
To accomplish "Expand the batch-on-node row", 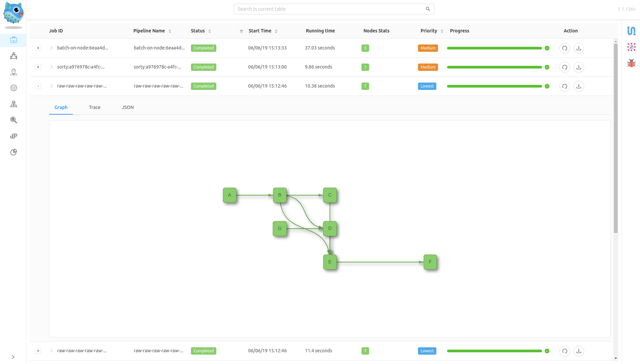I will (38, 48).
